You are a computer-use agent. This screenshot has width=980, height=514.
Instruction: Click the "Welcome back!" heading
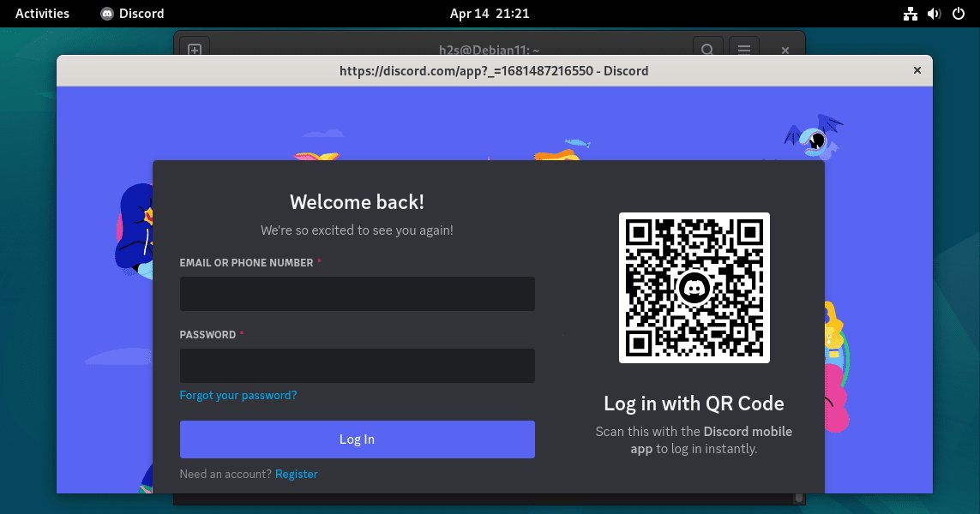pyautogui.click(x=357, y=201)
